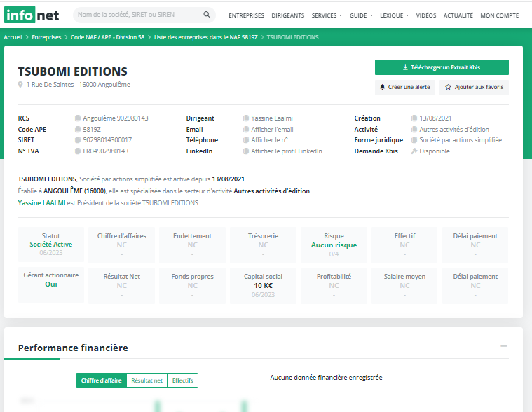Click the address 1 Rue De Saintes

click(78, 85)
